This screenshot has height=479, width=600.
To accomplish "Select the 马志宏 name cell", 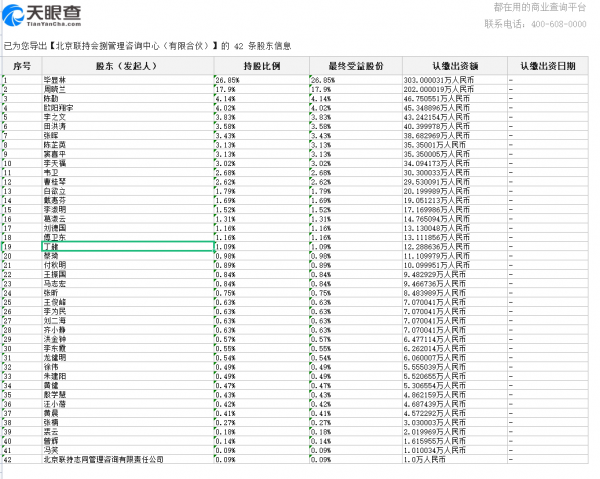I will point(127,283).
